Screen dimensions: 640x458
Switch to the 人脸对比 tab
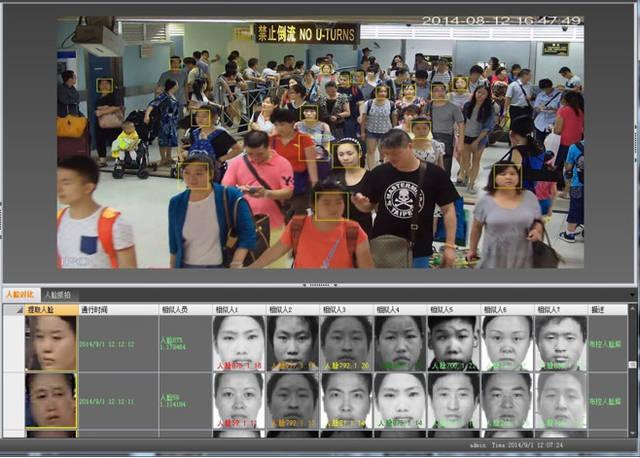click(20, 295)
